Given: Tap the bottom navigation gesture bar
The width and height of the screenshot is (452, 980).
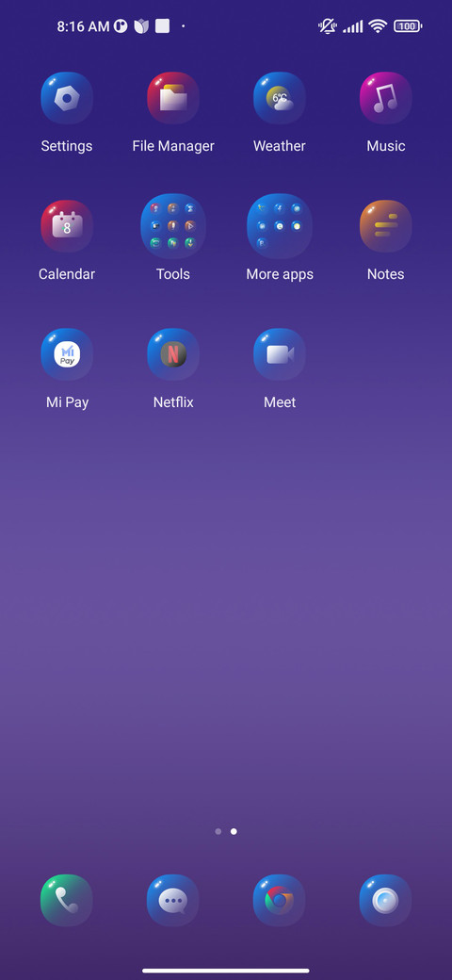Looking at the screenshot, I should pyautogui.click(x=226, y=971).
